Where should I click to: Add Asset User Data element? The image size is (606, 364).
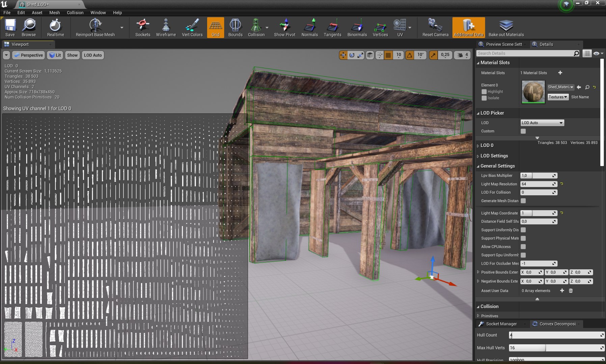(562, 291)
